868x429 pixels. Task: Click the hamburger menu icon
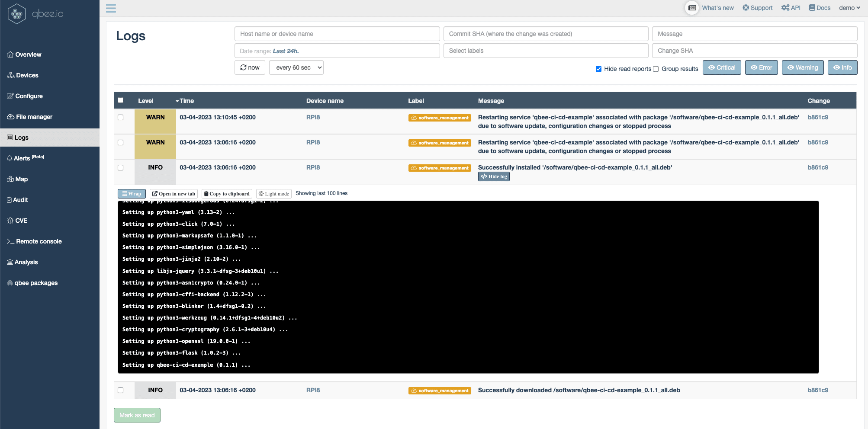tap(111, 8)
